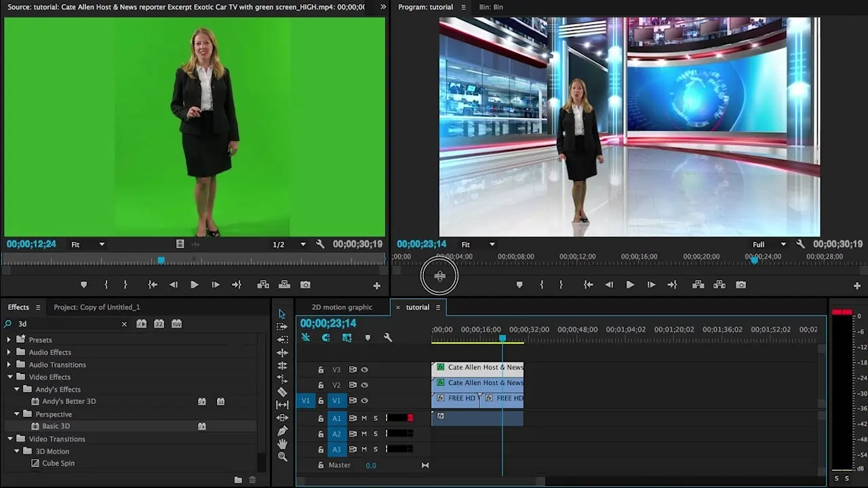Switch to 2D motion graphic sequence tab
This screenshot has width=868, height=488.
[342, 307]
